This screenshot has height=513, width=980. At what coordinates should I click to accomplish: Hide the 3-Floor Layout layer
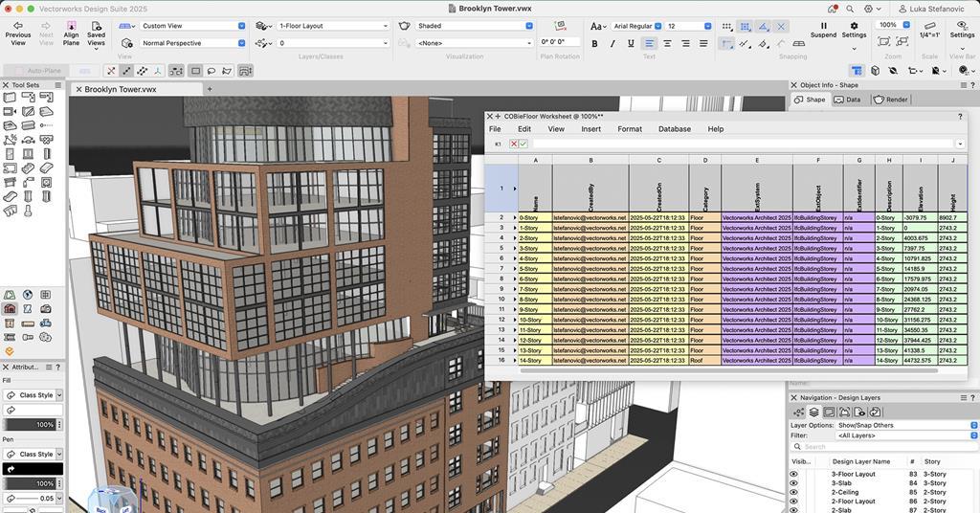click(794, 475)
